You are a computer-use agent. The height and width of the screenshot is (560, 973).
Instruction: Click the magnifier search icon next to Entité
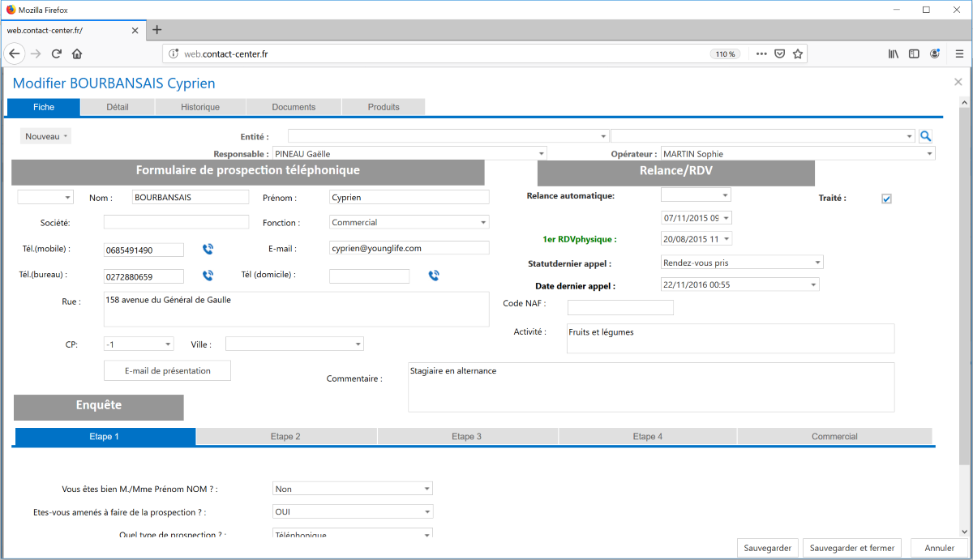[x=925, y=136]
